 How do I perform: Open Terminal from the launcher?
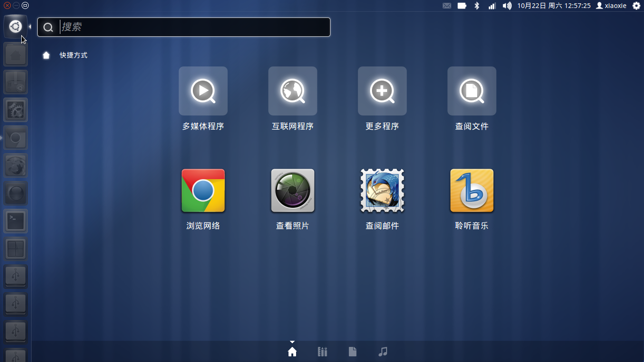click(16, 221)
